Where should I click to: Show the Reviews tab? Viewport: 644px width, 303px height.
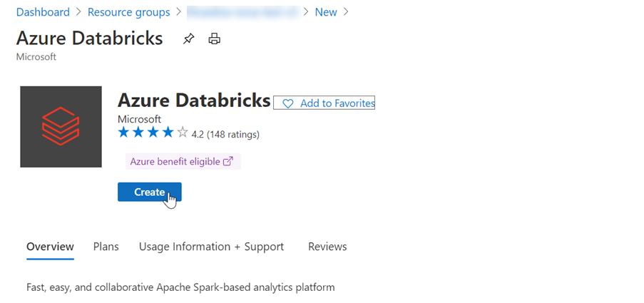(x=327, y=247)
